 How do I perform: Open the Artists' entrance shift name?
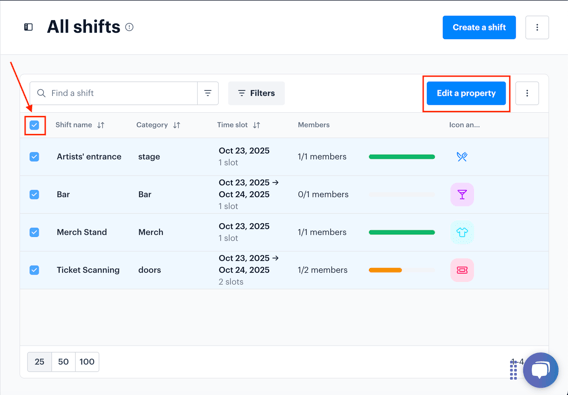[x=89, y=157]
